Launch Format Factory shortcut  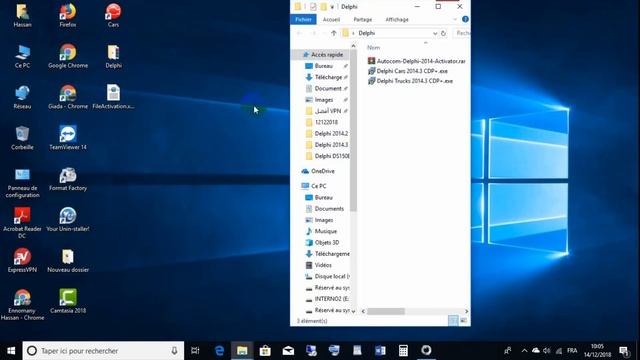68,180
